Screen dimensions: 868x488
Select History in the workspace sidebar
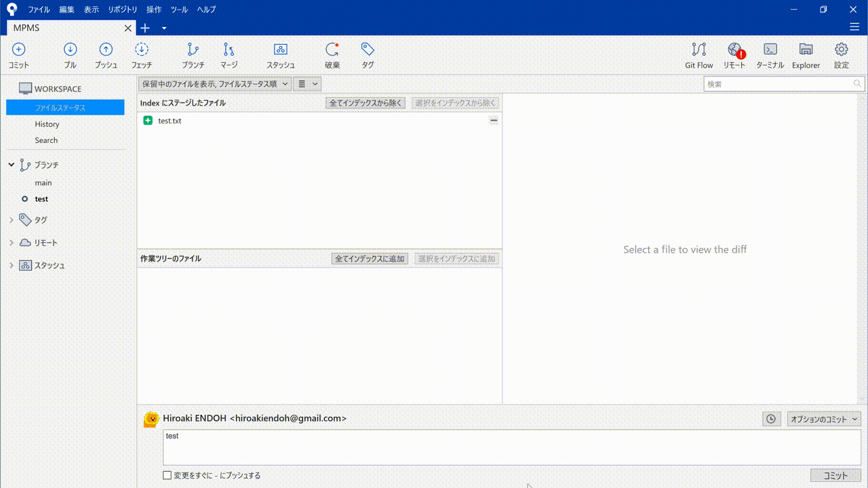(x=47, y=124)
